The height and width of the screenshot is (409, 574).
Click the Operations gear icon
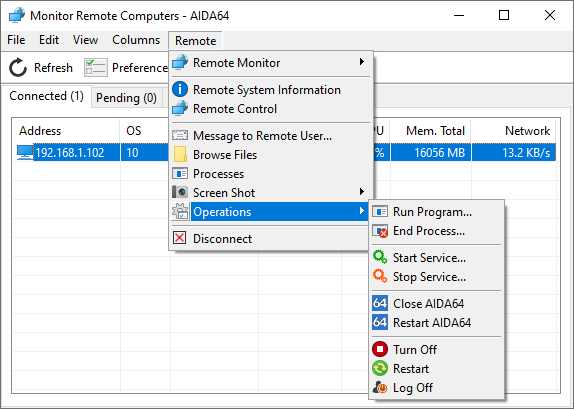pos(180,211)
